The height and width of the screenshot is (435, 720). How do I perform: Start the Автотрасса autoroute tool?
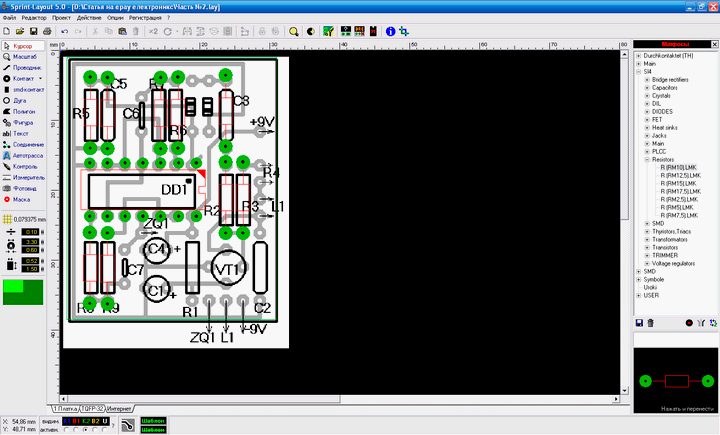(28, 155)
